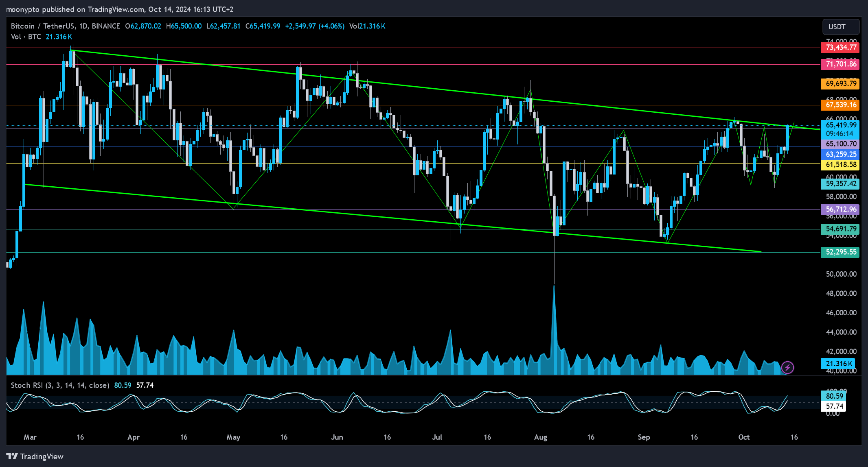Screen dimensions: 868x467
Task: Select the change value +2,549.97 (+4.06%)
Action: click(x=315, y=26)
